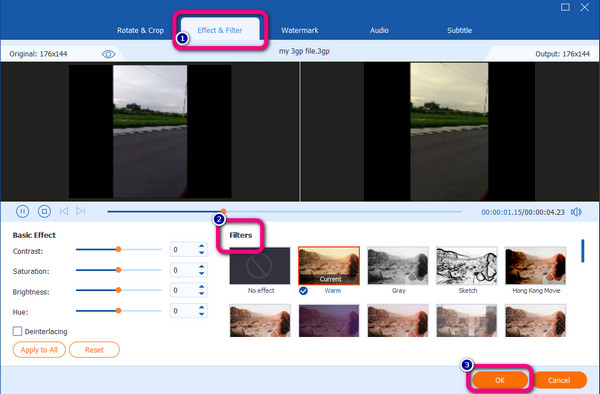Adjust the Brightness slider handle
The image size is (600, 394).
119,290
